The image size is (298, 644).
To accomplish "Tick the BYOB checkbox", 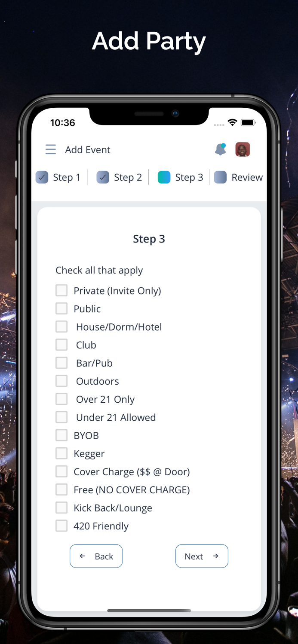I will [x=61, y=435].
